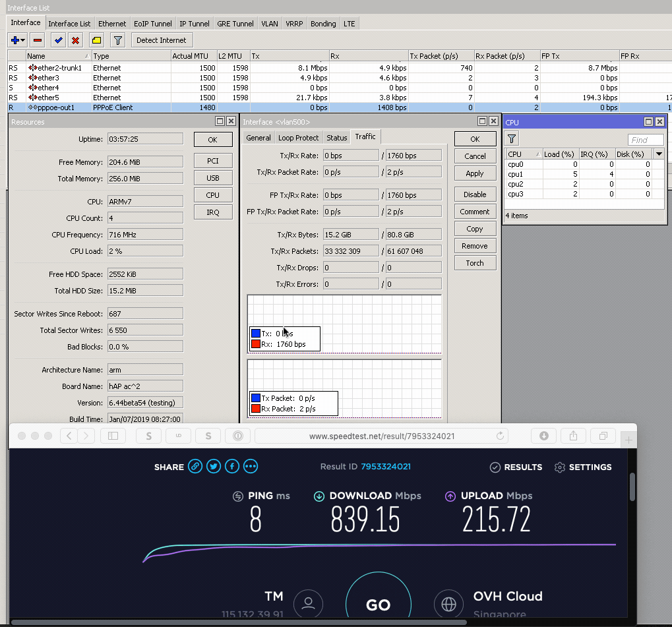Click the Twitter share icon on Speedtest

(x=213, y=467)
